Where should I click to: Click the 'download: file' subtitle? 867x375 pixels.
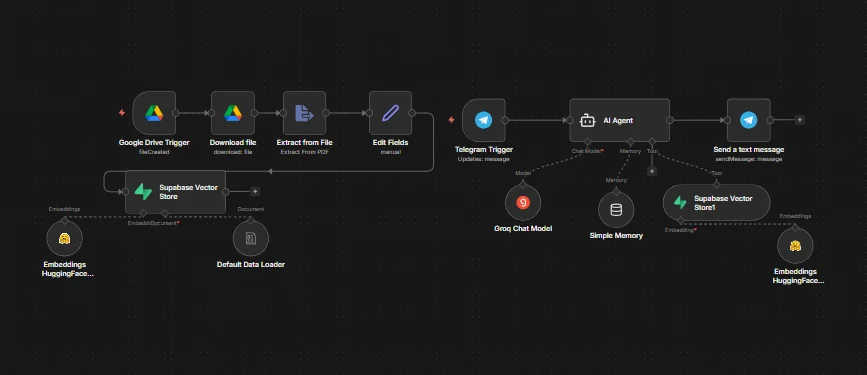click(x=233, y=152)
